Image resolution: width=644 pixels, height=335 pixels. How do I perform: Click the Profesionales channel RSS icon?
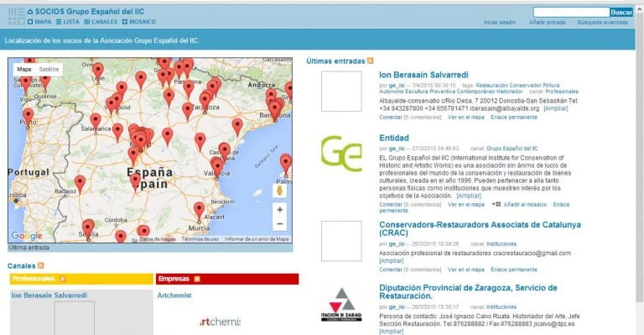(63, 279)
